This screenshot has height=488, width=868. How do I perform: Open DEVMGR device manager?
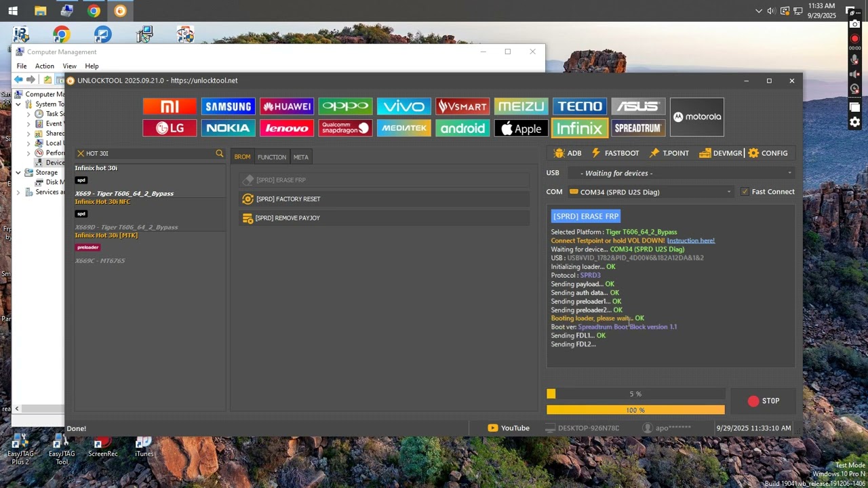[x=720, y=153]
